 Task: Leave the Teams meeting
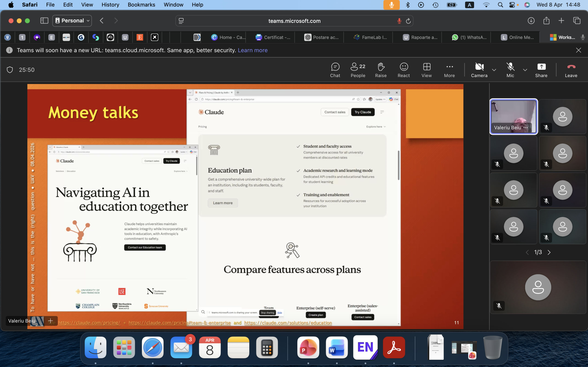pyautogui.click(x=571, y=70)
